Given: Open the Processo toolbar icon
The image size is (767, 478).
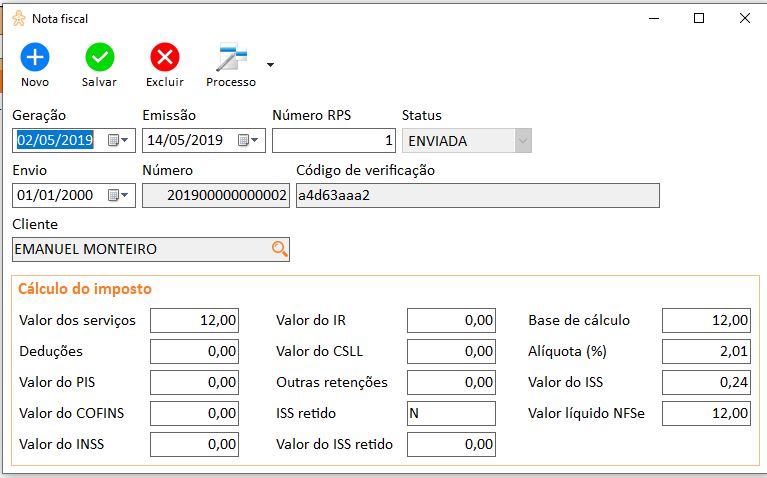Looking at the screenshot, I should click(x=231, y=57).
